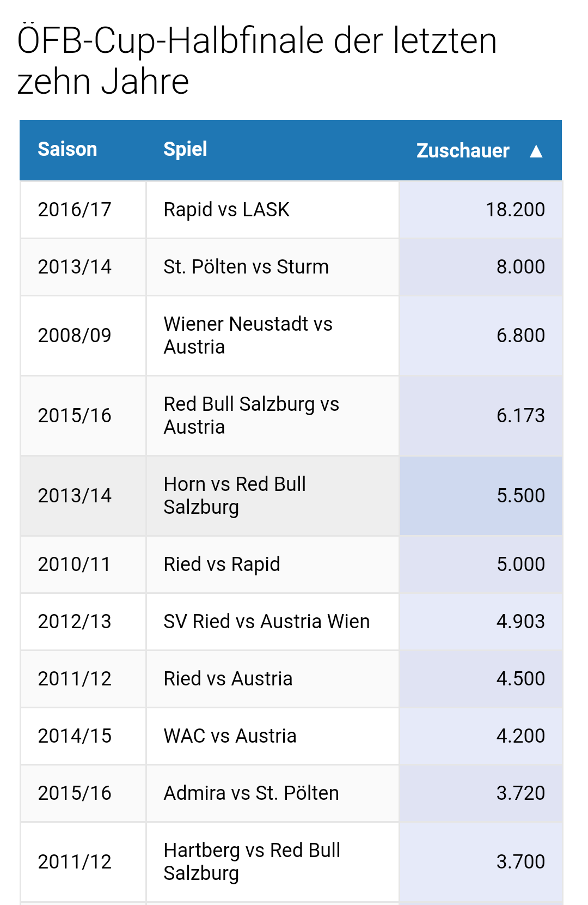Select the WAC vs Austria row
The width and height of the screenshot is (588, 905).
291,736
